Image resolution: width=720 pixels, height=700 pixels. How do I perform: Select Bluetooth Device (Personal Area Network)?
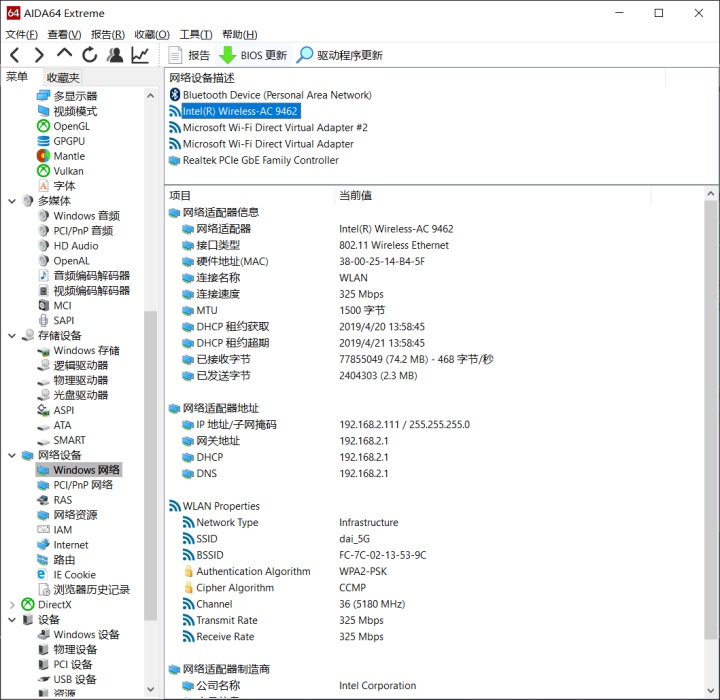pos(270,95)
